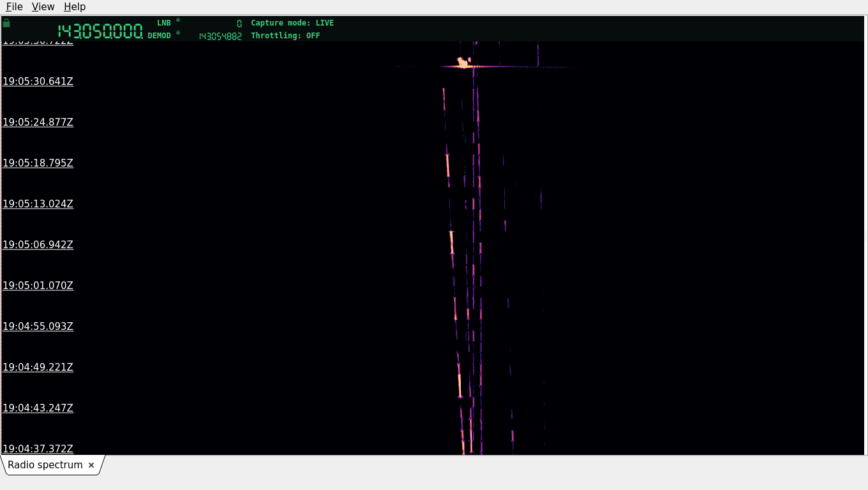Toggle the main frequency lock icon
This screenshot has height=490, width=868.
pyautogui.click(x=6, y=23)
